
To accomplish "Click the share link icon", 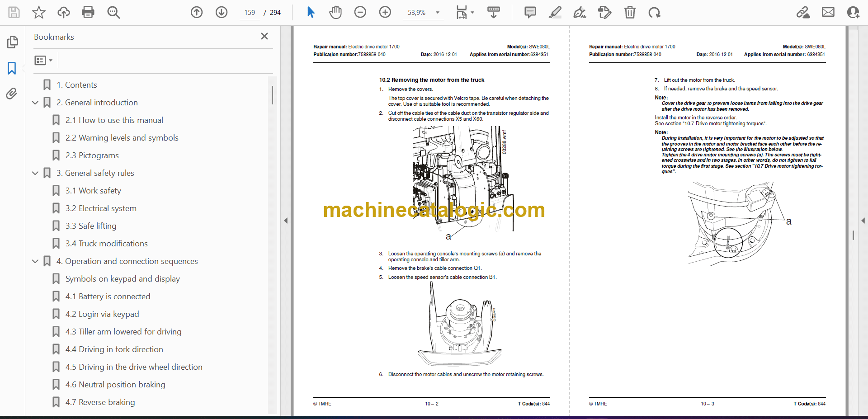I will tap(803, 12).
